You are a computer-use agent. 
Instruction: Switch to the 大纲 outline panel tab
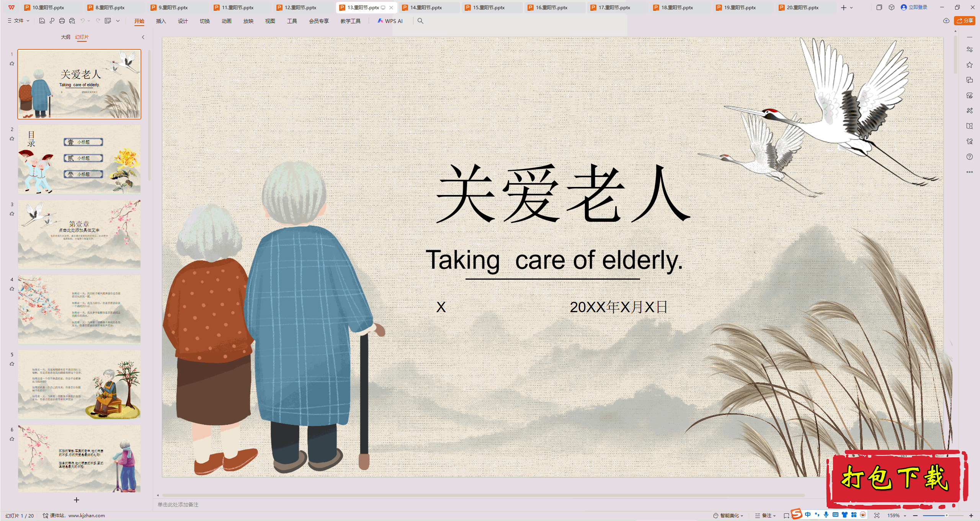(66, 37)
